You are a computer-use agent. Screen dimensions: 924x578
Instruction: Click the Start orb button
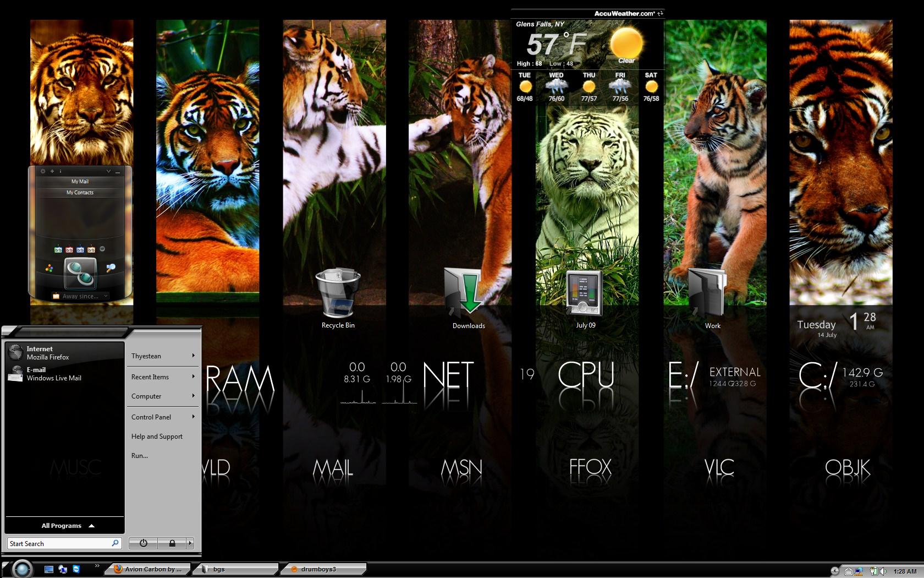pos(22,569)
